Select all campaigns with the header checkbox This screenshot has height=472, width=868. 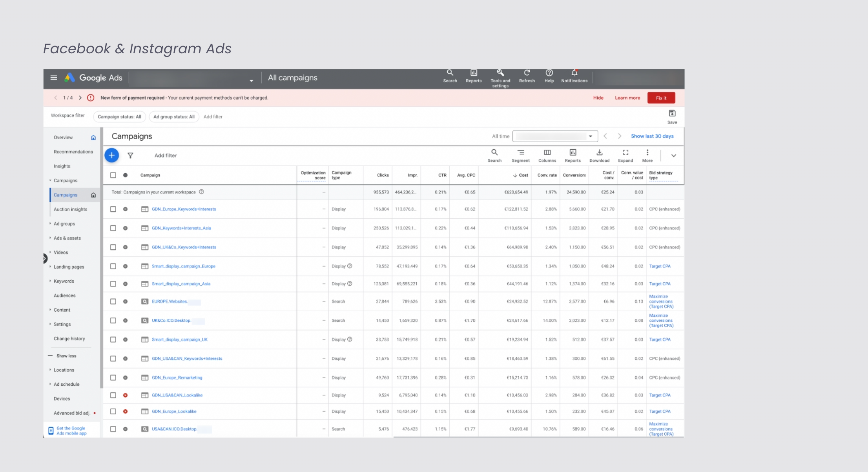tap(113, 175)
